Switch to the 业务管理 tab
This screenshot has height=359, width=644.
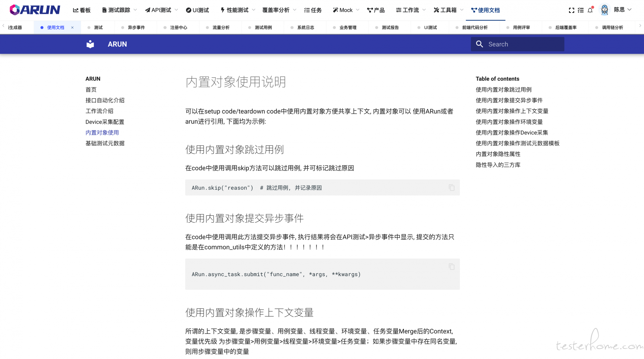348,28
